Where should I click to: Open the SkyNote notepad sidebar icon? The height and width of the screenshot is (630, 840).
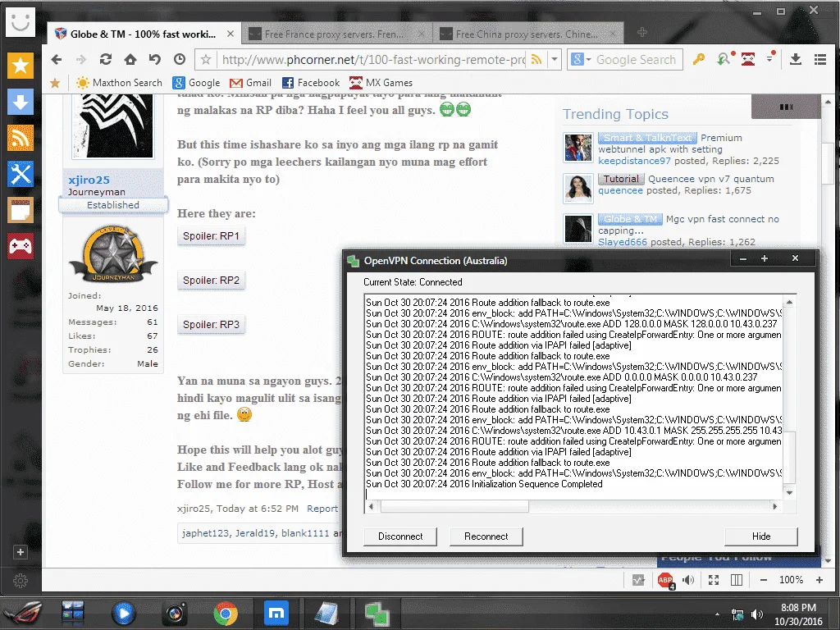(x=21, y=211)
